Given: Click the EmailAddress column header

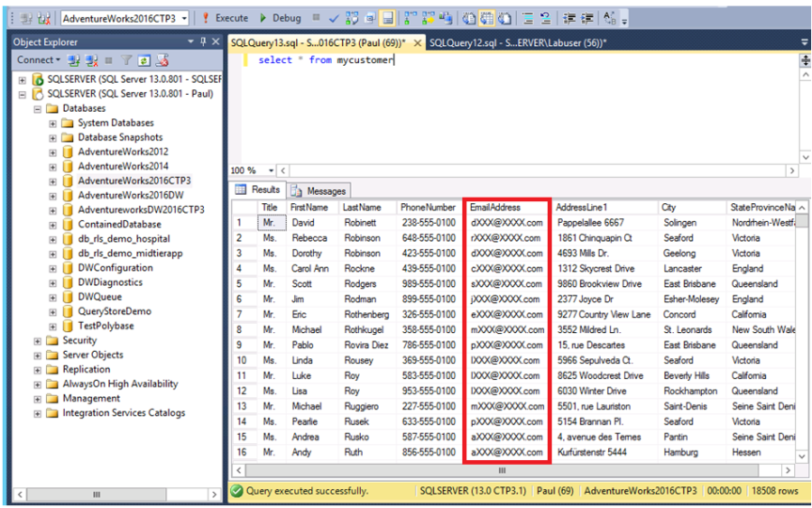Looking at the screenshot, I should click(507, 207).
